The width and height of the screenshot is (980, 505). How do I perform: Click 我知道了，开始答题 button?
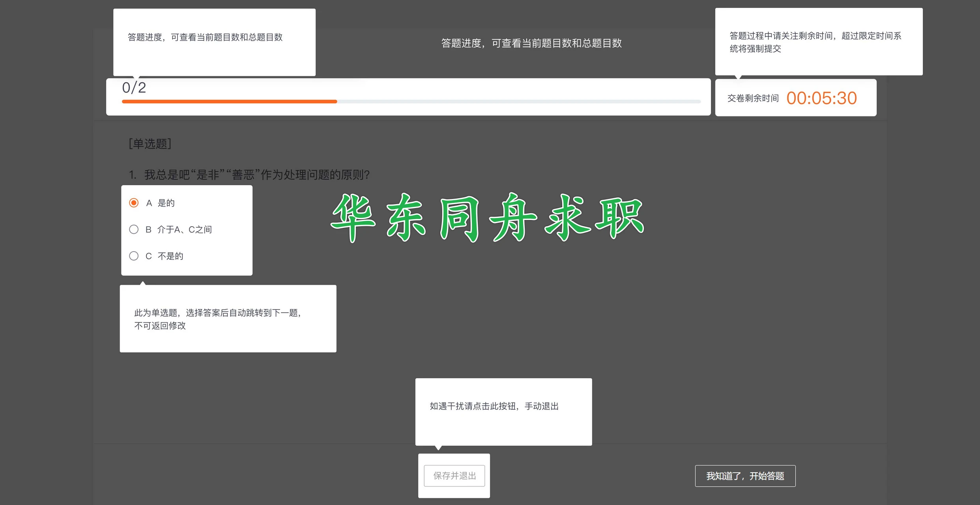tap(745, 476)
